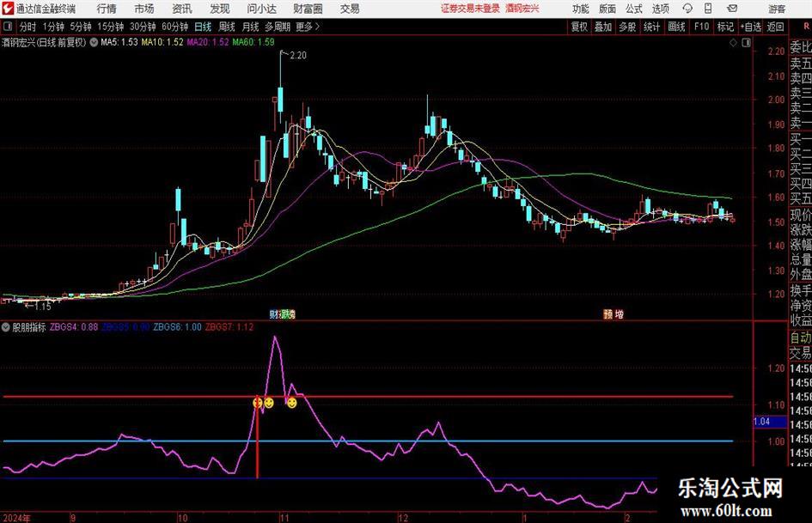The image size is (812, 523).
Task: Click the 复权 toolbar button
Action: point(579,27)
